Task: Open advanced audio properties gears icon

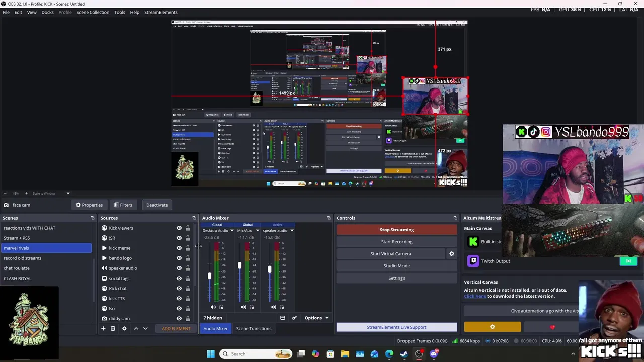Action: [x=294, y=318]
